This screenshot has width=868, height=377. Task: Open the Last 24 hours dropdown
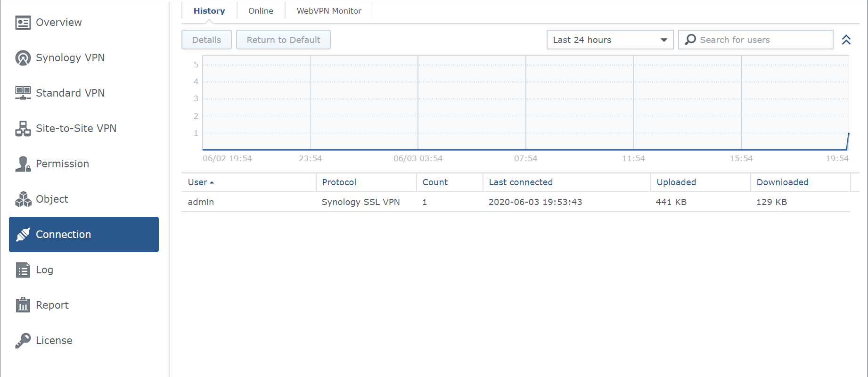tap(610, 40)
